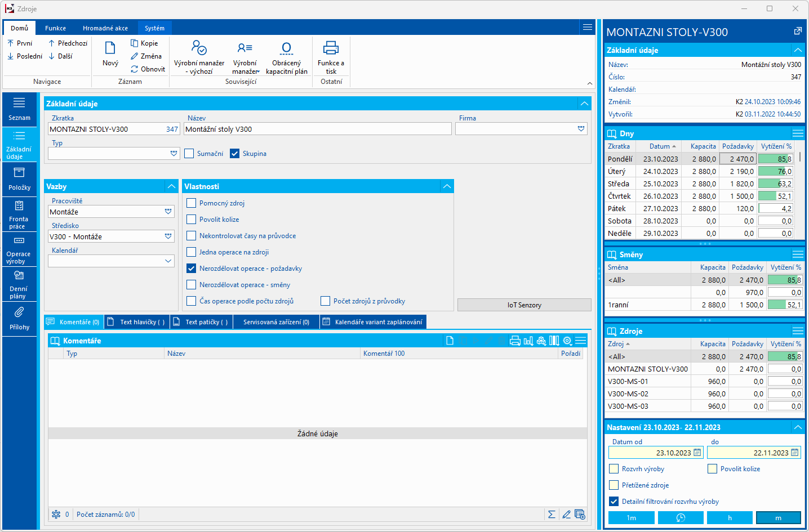The image size is (809, 532).
Task: Switch to the Funkce ribbon tab
Action: tap(55, 28)
